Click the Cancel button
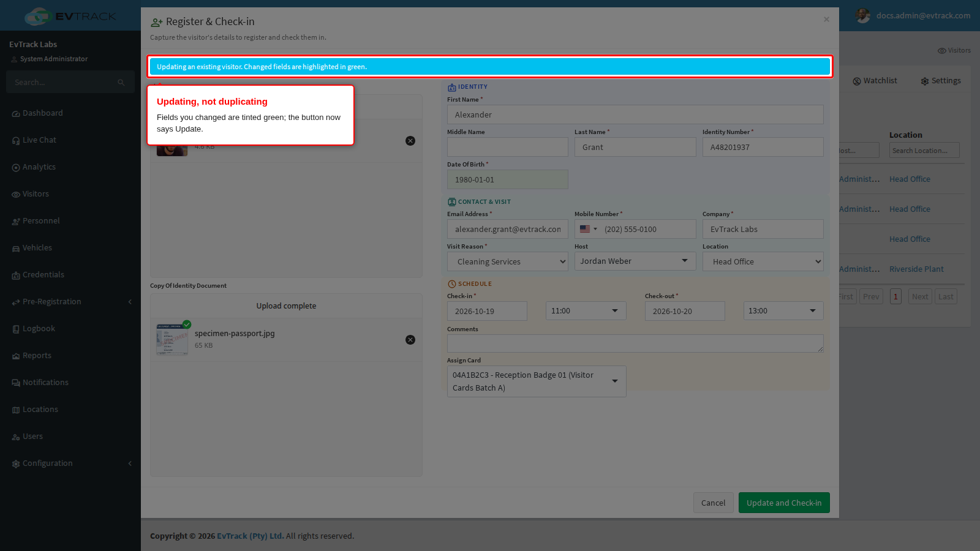This screenshot has width=980, height=551. (713, 503)
